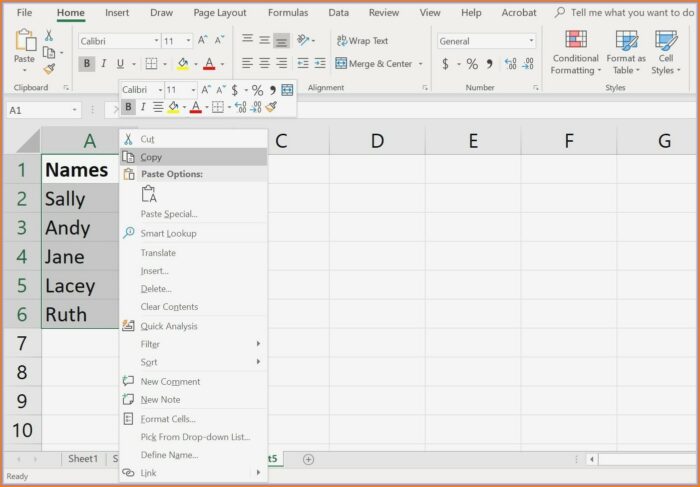Click ribbon Accounting dollar format icon
The width and height of the screenshot is (700, 487).
[x=445, y=64]
